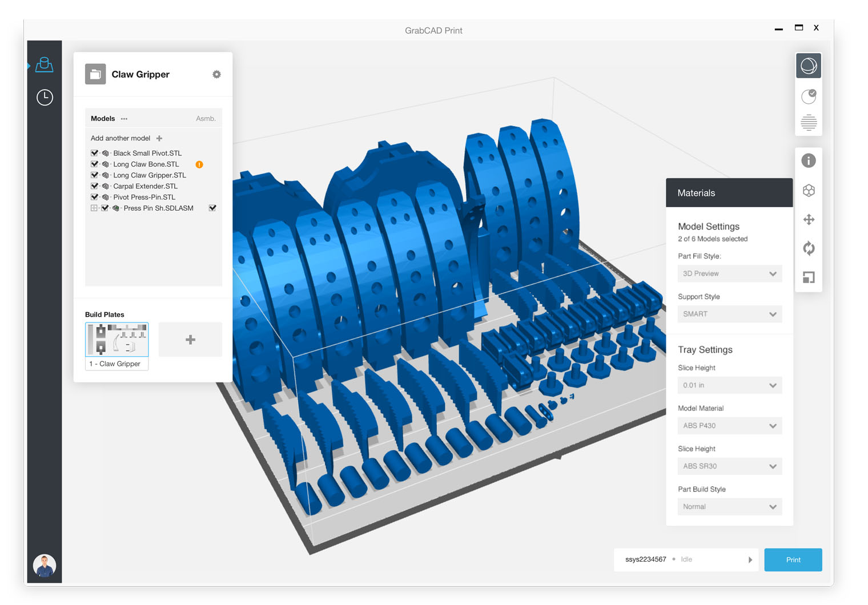
Task: Select the Model Info icon
Action: (808, 161)
